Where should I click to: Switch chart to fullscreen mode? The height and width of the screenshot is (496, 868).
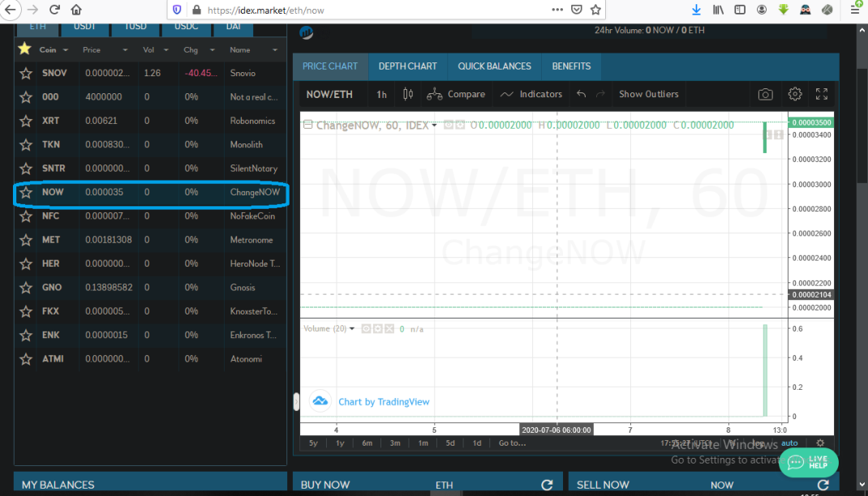tap(822, 95)
